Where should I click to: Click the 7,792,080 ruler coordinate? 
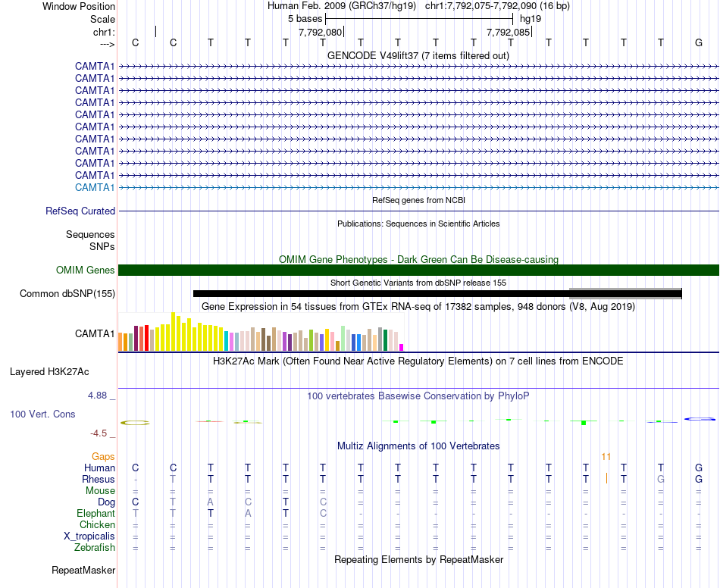pyautogui.click(x=320, y=32)
